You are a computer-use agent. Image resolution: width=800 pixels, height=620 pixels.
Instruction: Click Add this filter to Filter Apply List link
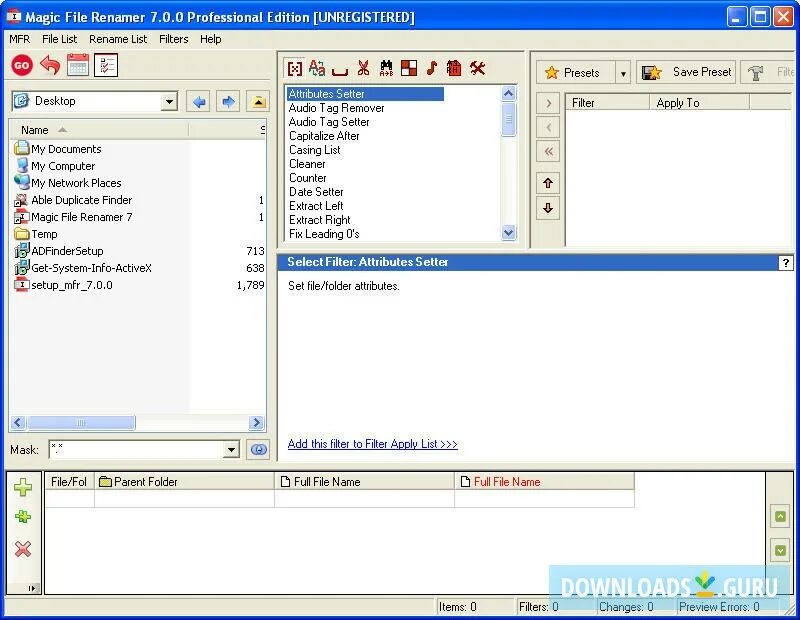372,444
